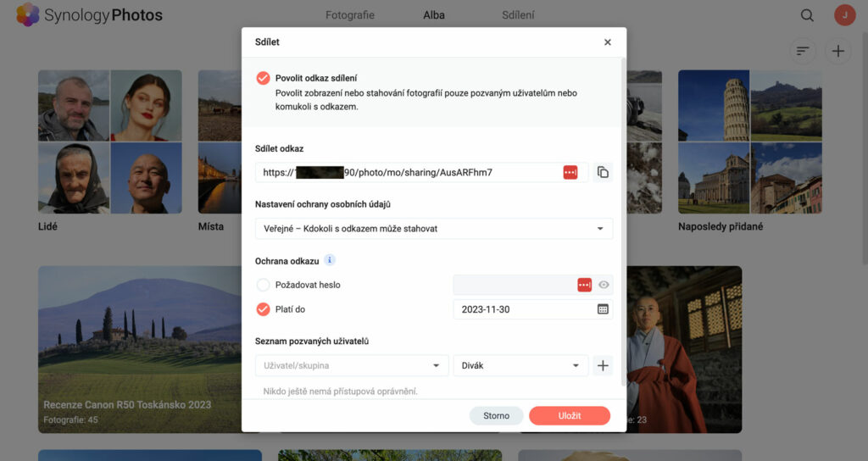Copy the sharing link to clipboard
Viewport: 868px width, 461px height.
tap(603, 172)
